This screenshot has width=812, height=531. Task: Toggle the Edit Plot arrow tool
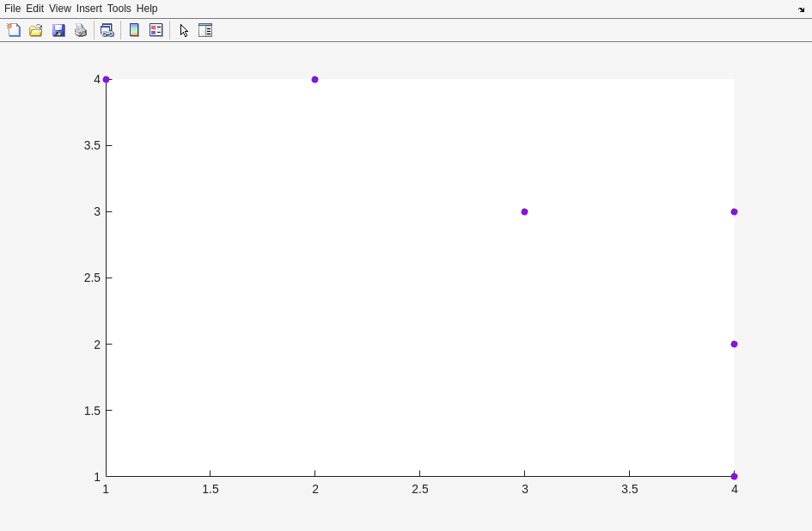pos(184,30)
